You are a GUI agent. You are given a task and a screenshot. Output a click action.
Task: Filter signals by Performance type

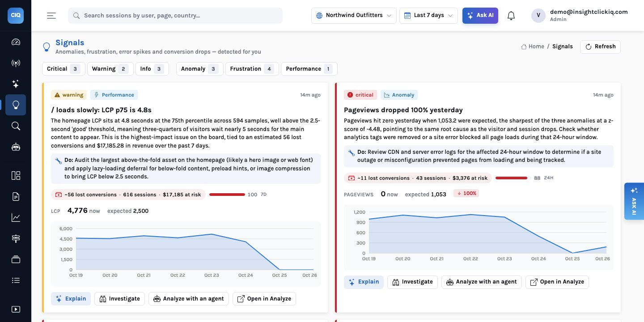tap(309, 69)
